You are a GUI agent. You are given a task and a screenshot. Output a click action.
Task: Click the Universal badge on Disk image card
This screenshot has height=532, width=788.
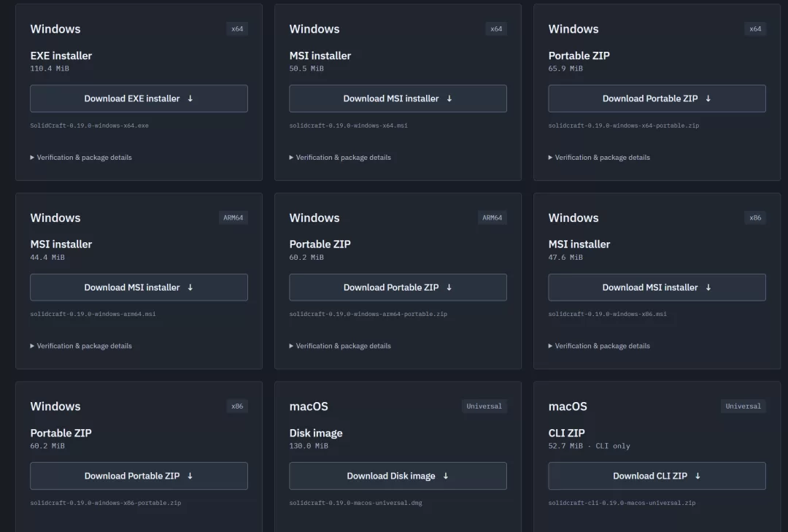point(484,406)
